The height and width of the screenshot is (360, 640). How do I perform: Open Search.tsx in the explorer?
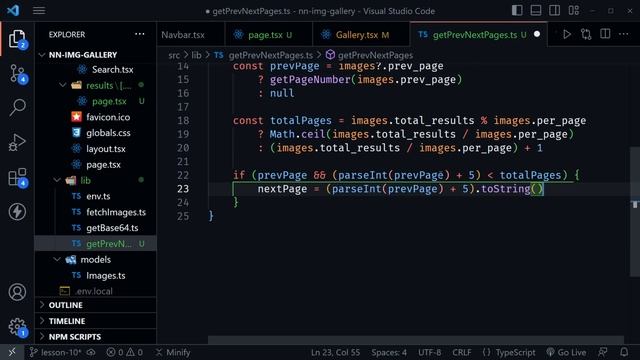(112, 69)
